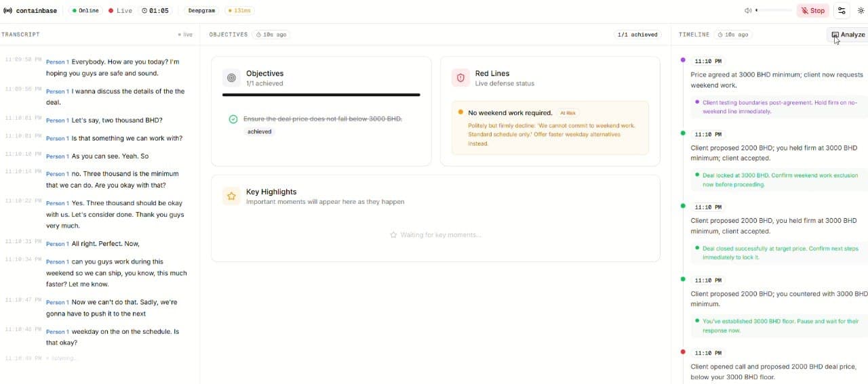Click the Key Highlights star icon
Viewport: 868px width, 384px height.
(x=231, y=196)
